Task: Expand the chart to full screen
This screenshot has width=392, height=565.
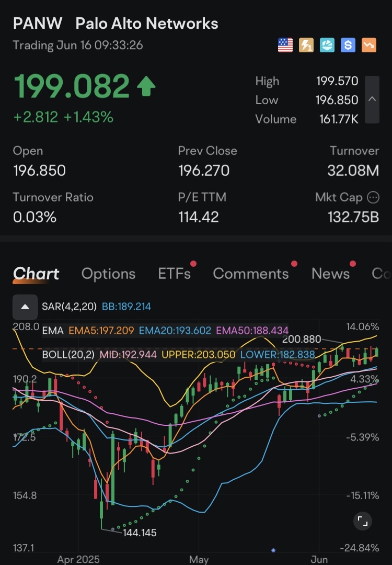Action: click(x=363, y=521)
